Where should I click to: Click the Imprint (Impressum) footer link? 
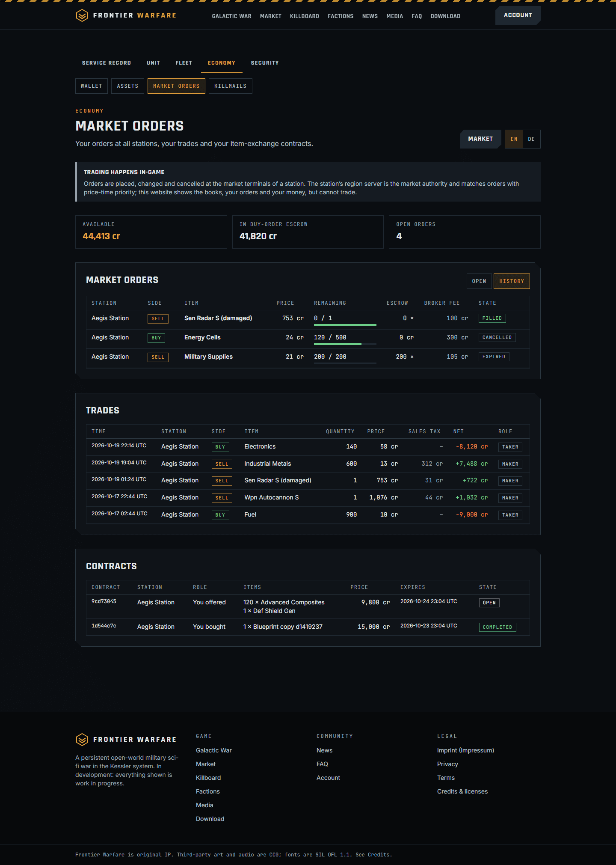465,750
